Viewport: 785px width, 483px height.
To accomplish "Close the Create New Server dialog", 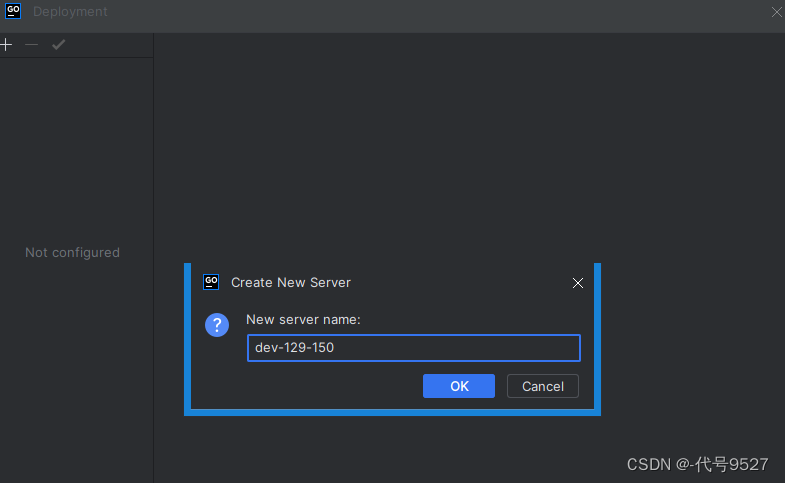I will coord(578,283).
